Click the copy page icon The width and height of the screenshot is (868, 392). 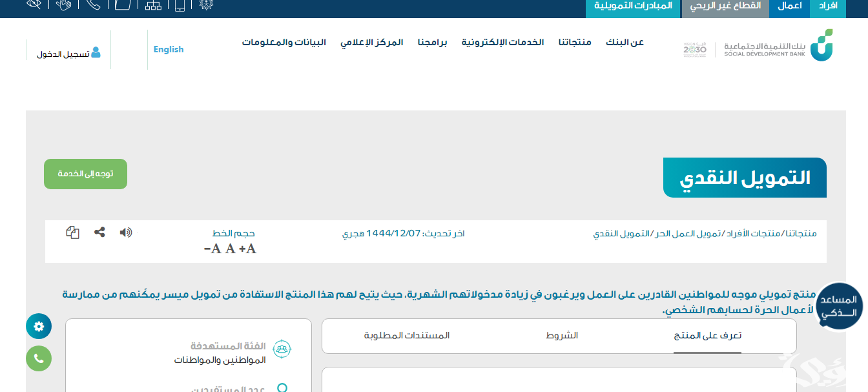point(73,232)
